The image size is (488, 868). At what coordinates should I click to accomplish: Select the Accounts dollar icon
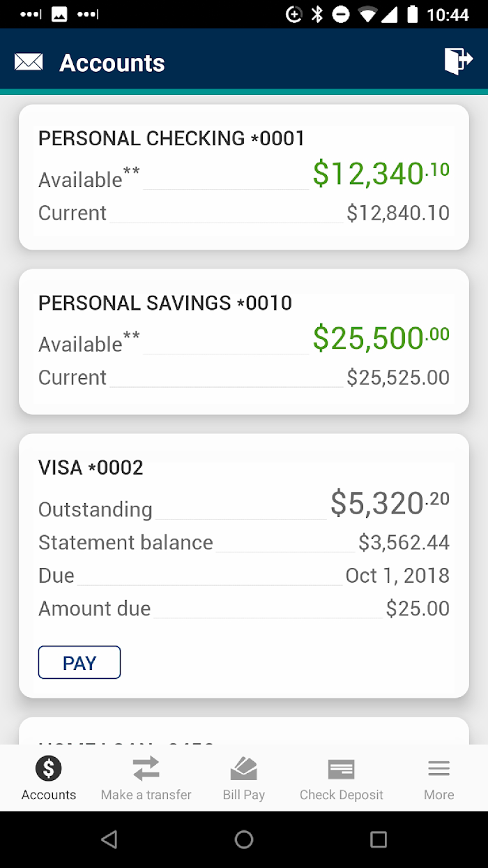tap(49, 769)
